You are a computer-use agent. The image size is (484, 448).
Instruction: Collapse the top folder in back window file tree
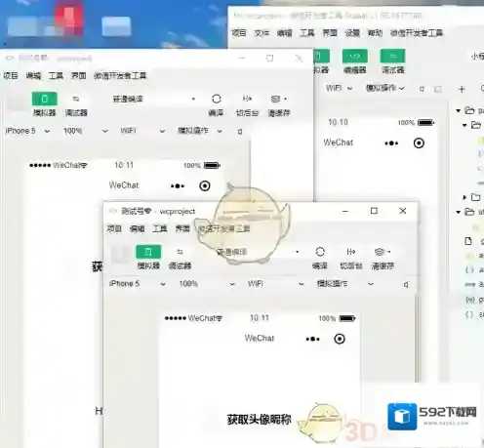pyautogui.click(x=459, y=111)
